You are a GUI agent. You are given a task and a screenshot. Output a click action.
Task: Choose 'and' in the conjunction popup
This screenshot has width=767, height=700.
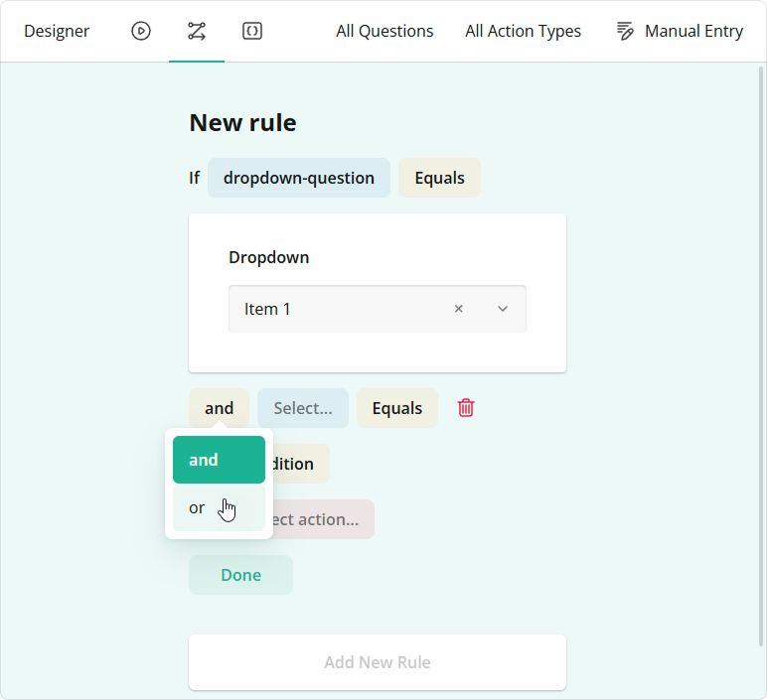(x=219, y=460)
